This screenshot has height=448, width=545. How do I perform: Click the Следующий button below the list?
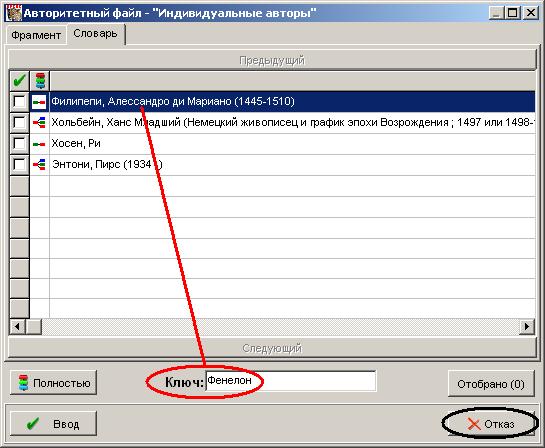click(x=272, y=348)
